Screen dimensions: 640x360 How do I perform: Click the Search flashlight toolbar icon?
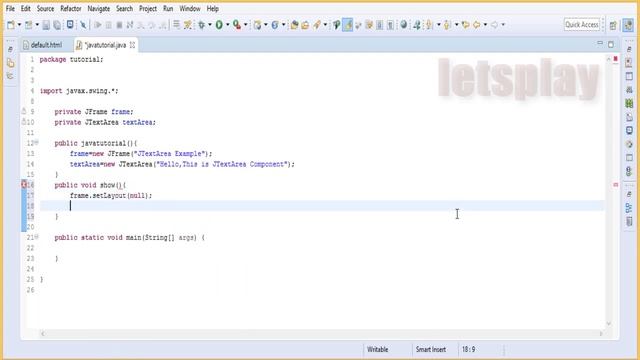click(317, 25)
